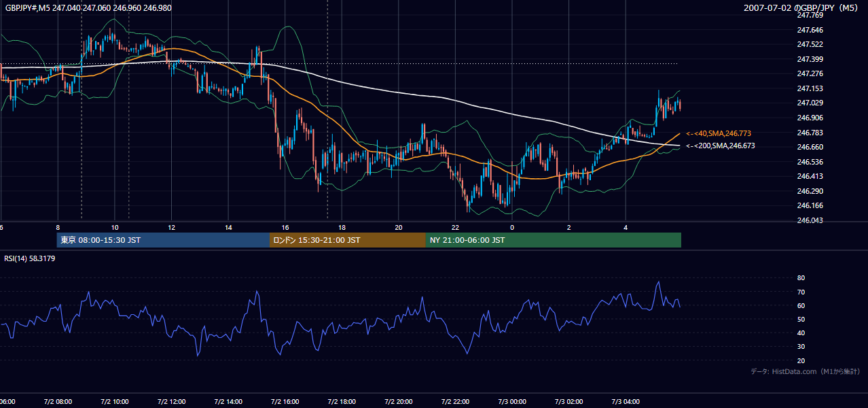This screenshot has width=868, height=408.
Task: Click price axis value 246.413
Action: 810,176
